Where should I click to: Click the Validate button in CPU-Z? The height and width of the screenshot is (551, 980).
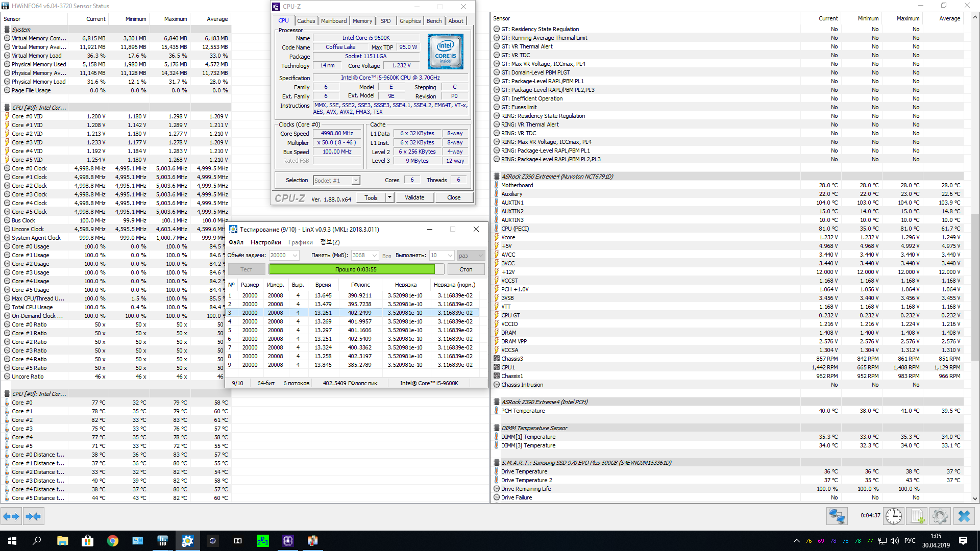(414, 197)
